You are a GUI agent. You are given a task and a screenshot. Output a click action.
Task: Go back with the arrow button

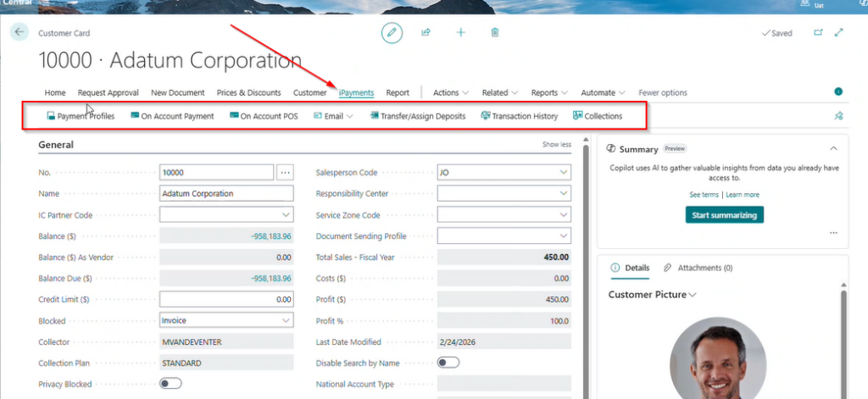tap(19, 32)
